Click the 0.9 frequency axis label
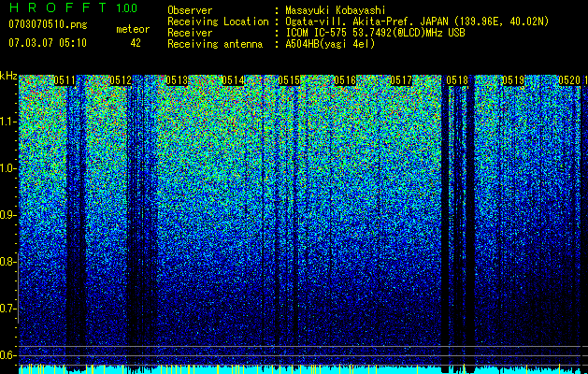The width and height of the screenshot is (588, 374). (7, 215)
